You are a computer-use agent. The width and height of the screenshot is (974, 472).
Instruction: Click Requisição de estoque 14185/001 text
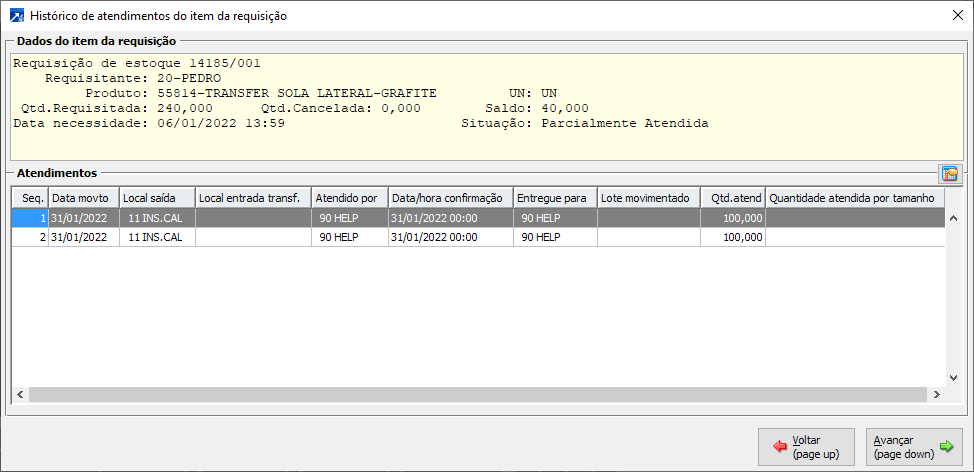coord(137,63)
